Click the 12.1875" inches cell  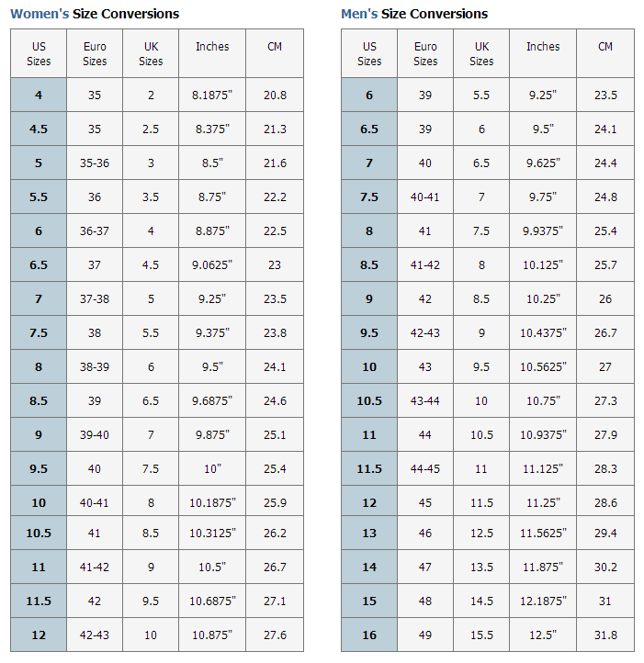(543, 601)
